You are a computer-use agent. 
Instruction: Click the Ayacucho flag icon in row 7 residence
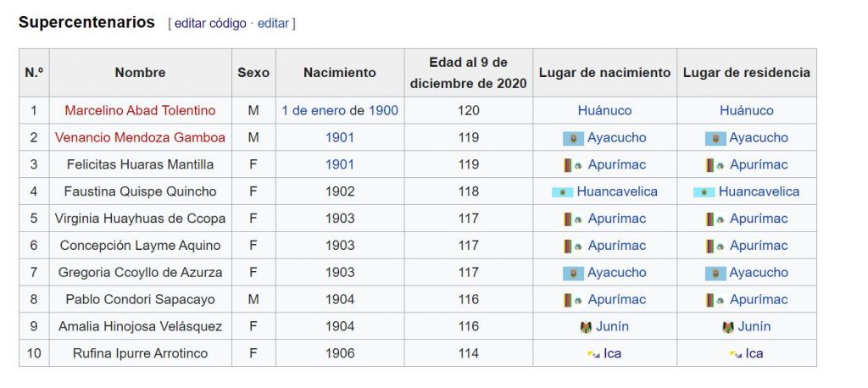715,273
